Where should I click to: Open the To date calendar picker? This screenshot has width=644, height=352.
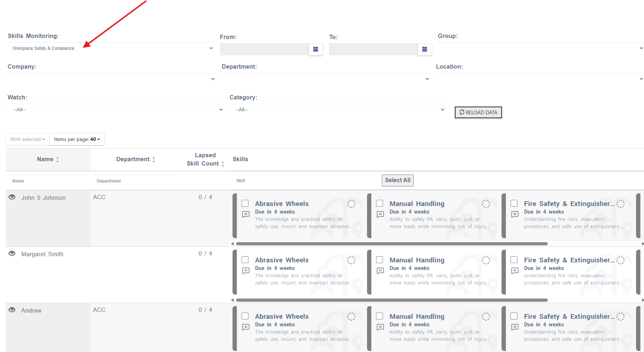tap(425, 50)
